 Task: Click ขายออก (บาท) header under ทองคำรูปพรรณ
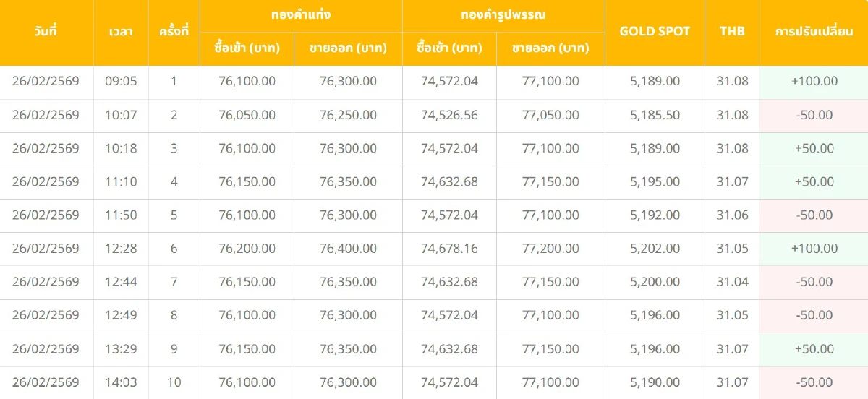(550, 48)
